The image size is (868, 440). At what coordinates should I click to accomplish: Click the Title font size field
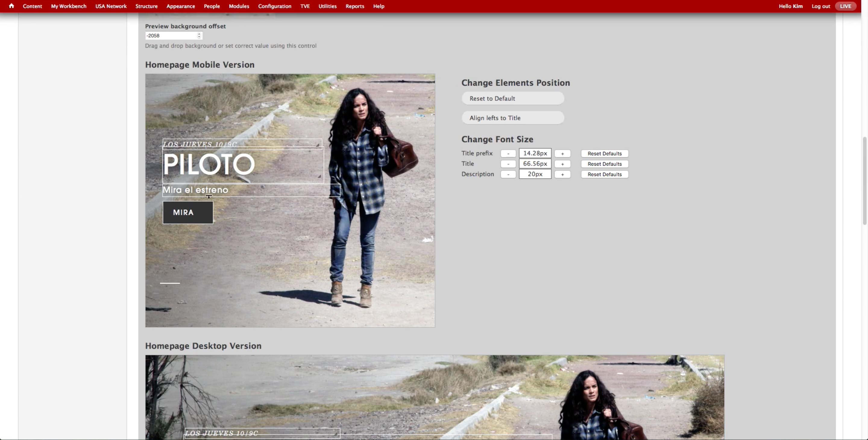[x=535, y=164]
